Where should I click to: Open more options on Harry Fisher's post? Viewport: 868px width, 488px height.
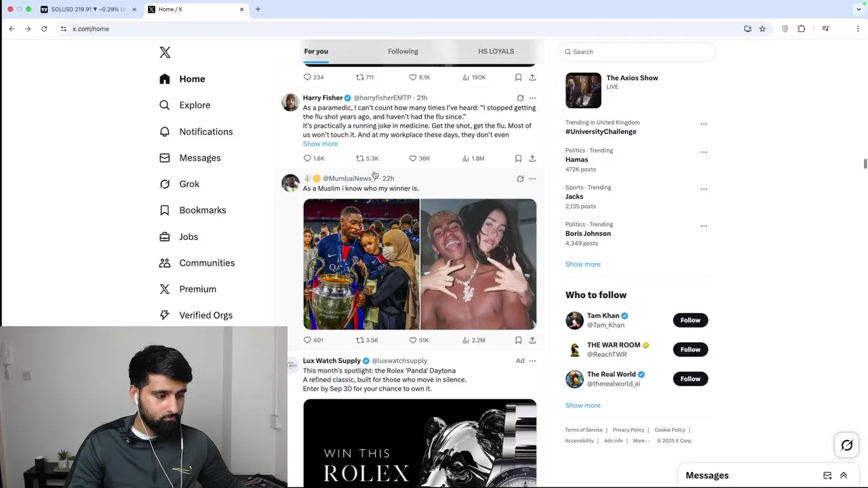pos(532,98)
